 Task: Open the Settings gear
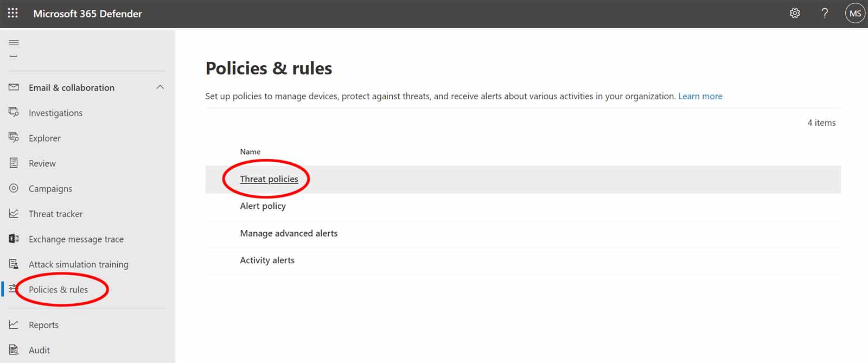[794, 13]
